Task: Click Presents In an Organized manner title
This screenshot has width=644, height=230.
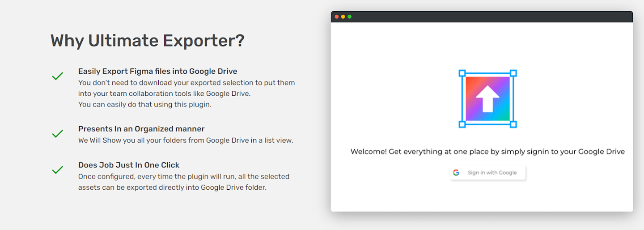Action: (x=141, y=129)
